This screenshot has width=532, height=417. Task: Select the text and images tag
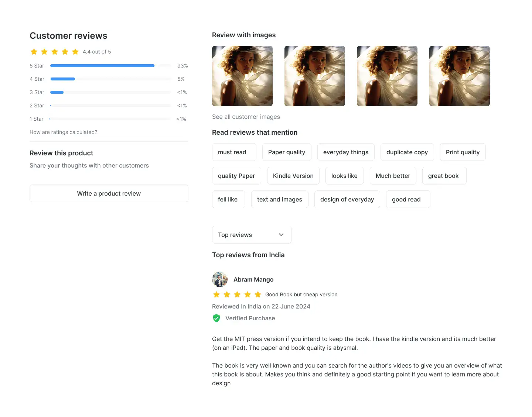pyautogui.click(x=280, y=199)
